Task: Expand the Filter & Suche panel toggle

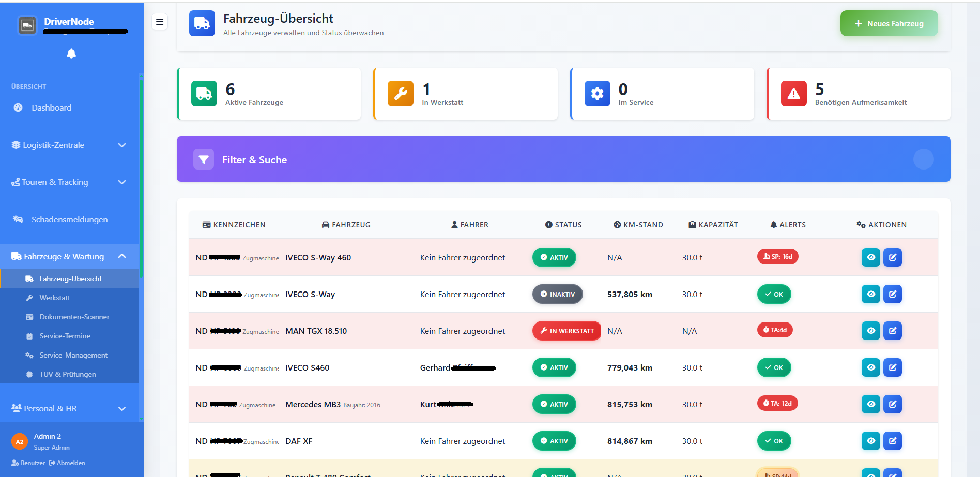Action: (x=923, y=159)
